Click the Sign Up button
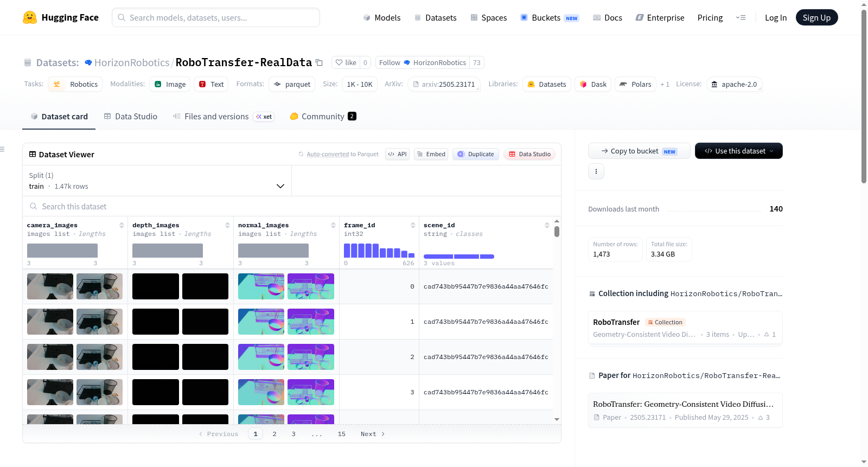Viewport: 868px width, 467px height. [x=816, y=17]
